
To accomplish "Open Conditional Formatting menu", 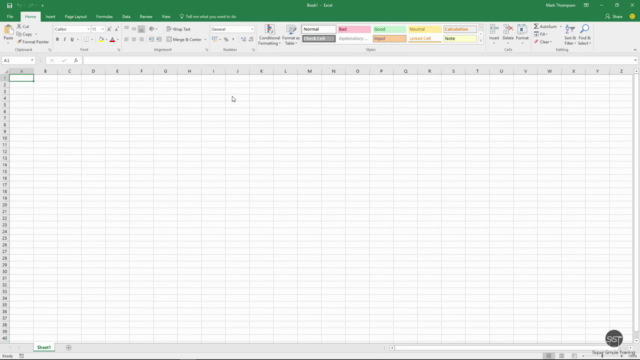I will (269, 35).
